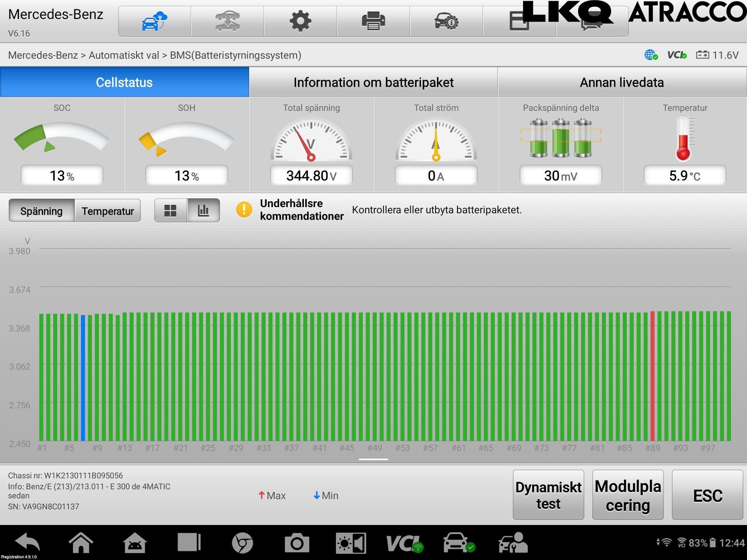Tap the Android back arrow
Screen dimensions: 747x560
(27, 543)
